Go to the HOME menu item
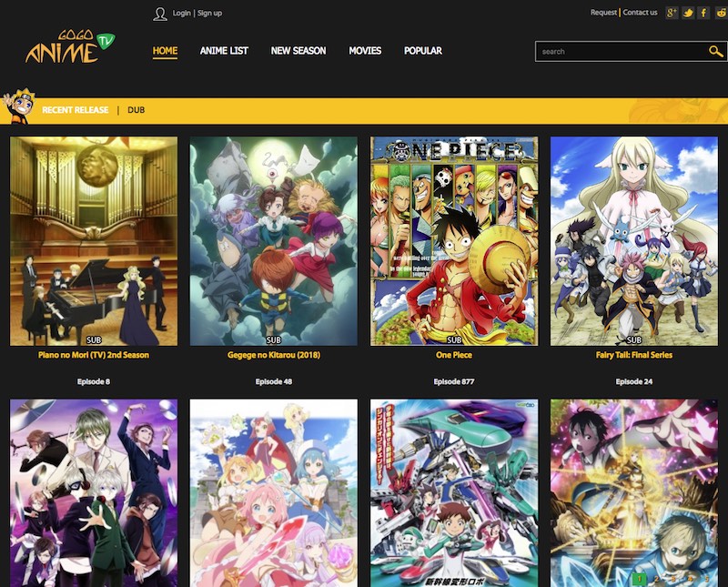The height and width of the screenshot is (587, 728). tap(166, 51)
